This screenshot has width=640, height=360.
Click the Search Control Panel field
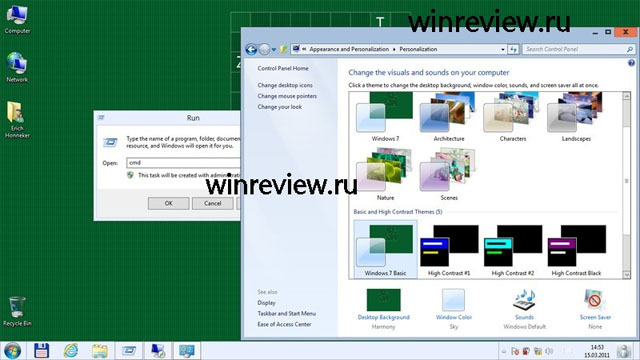575,49
